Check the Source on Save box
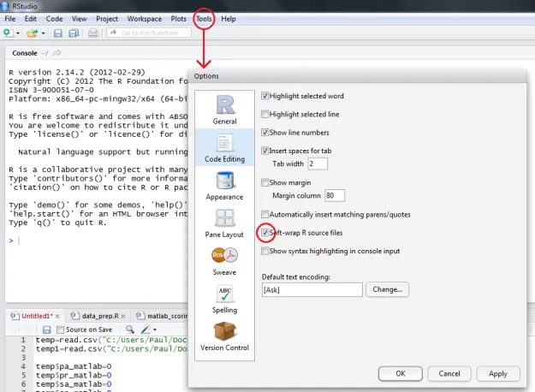This screenshot has height=392, width=535. pyautogui.click(x=61, y=330)
